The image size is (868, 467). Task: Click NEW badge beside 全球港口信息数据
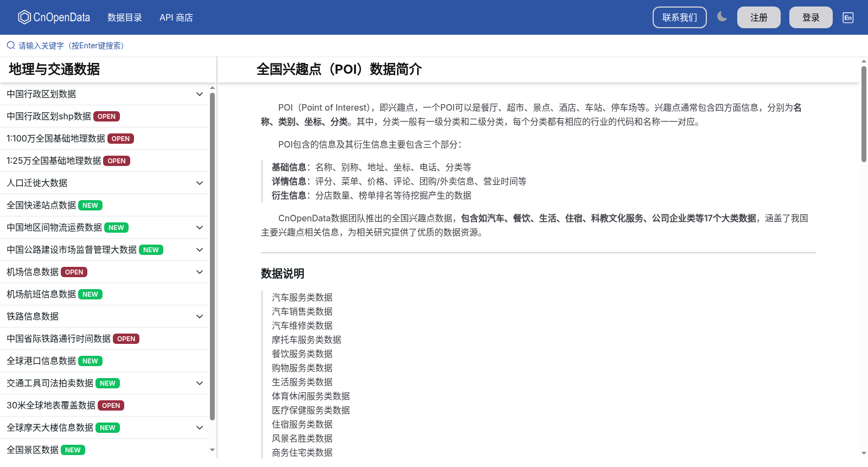tap(90, 361)
